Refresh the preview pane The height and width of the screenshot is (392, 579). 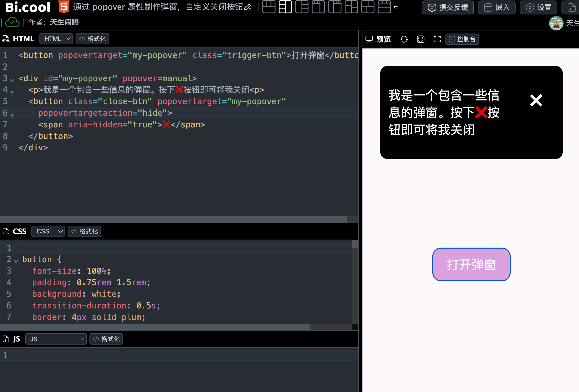(404, 39)
